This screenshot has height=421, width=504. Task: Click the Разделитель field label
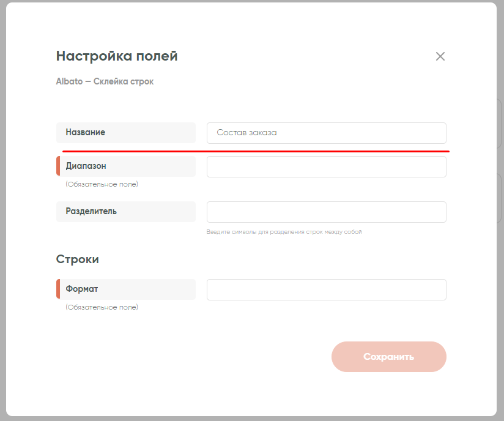point(91,211)
